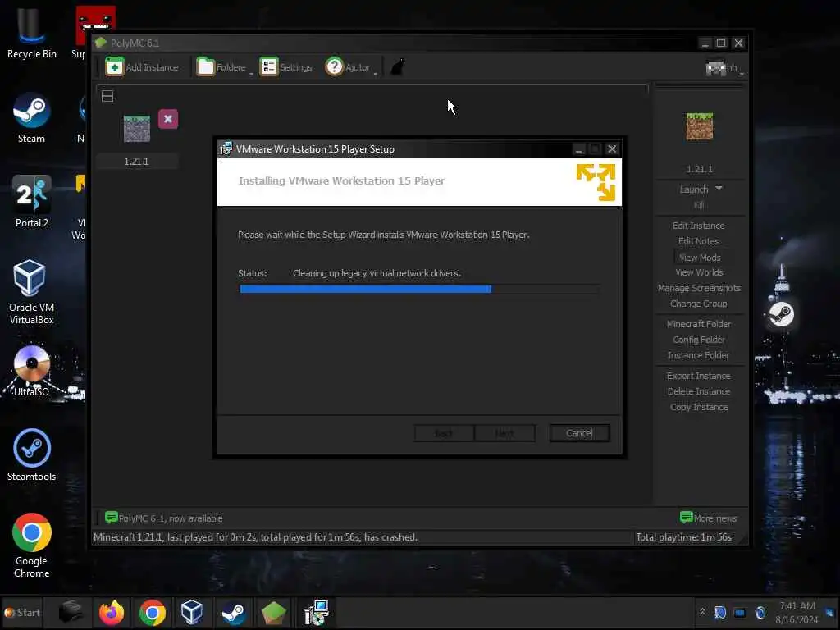The image size is (840, 630).
Task: Click Copy Instance in the sidebar
Action: coord(699,407)
